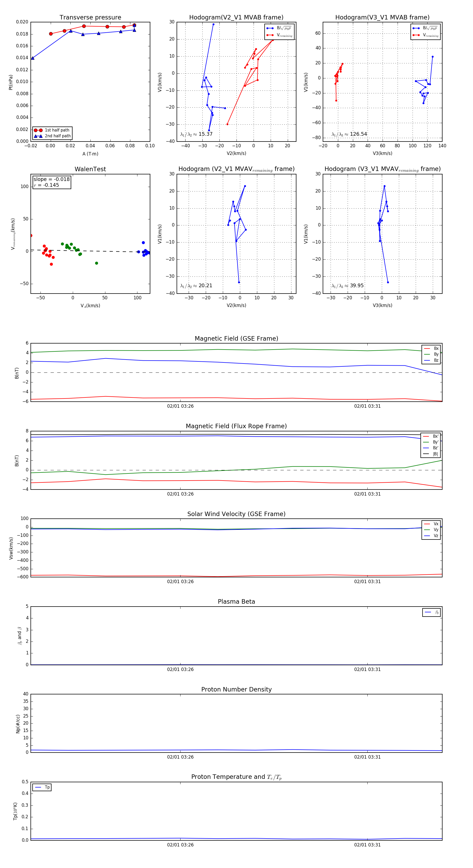Click '02/01 03:31' tick under Proton Temperature plot

coord(367,845)
